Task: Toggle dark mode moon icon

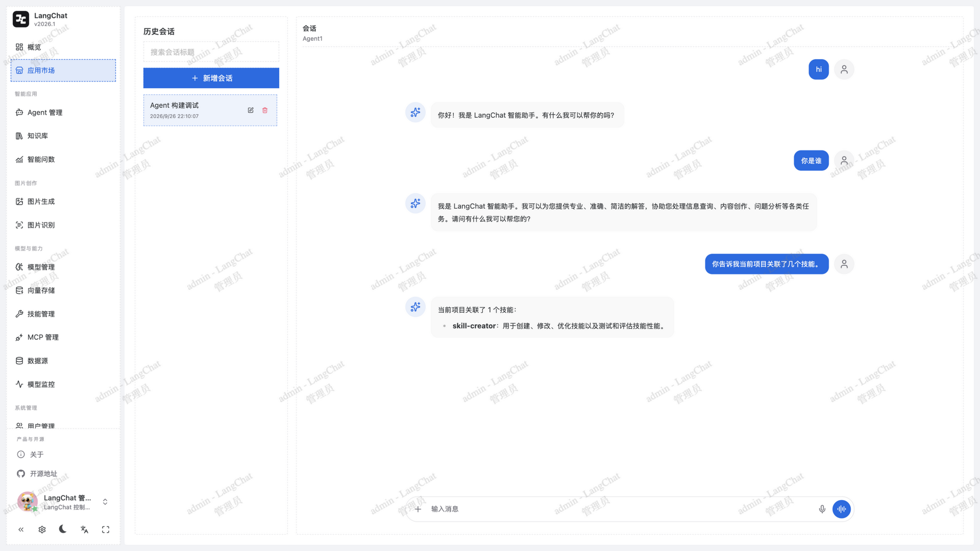Action: coord(63,529)
